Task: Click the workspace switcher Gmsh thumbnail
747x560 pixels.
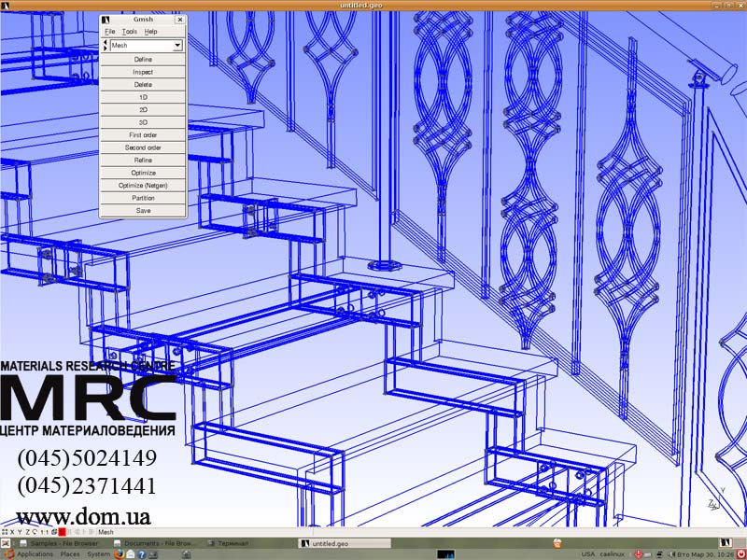Action: 726,543
